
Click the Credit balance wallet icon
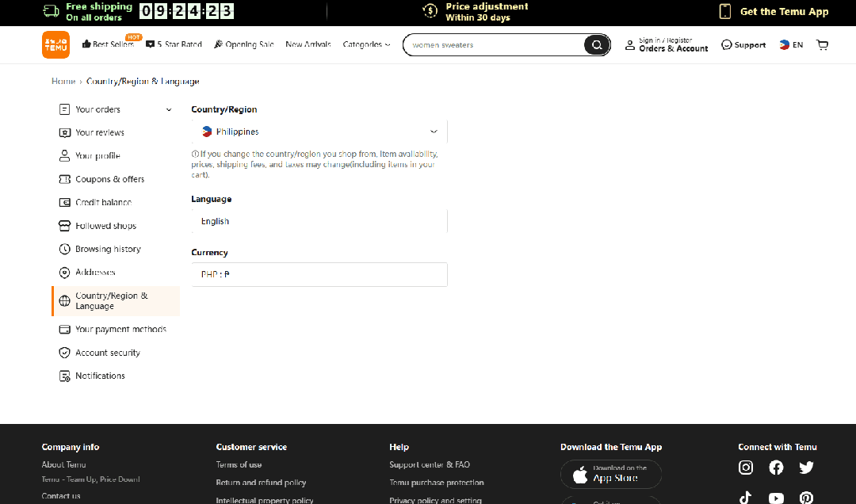click(64, 203)
